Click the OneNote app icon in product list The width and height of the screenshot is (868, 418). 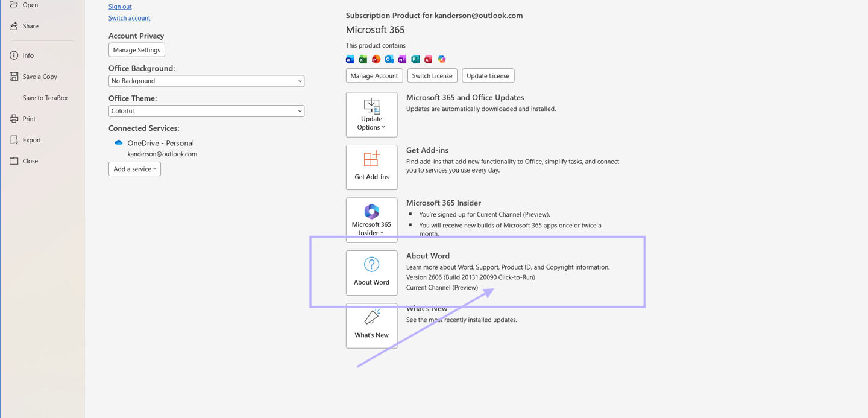402,59
